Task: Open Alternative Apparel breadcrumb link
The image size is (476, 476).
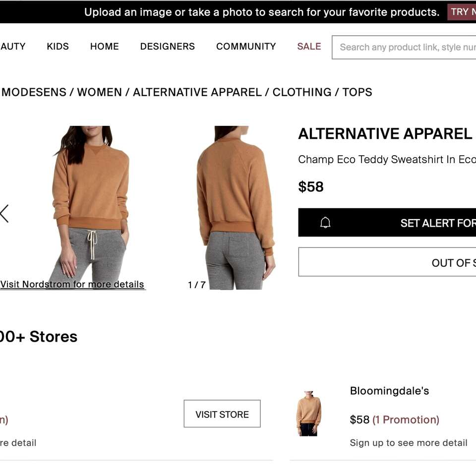Action: click(197, 92)
